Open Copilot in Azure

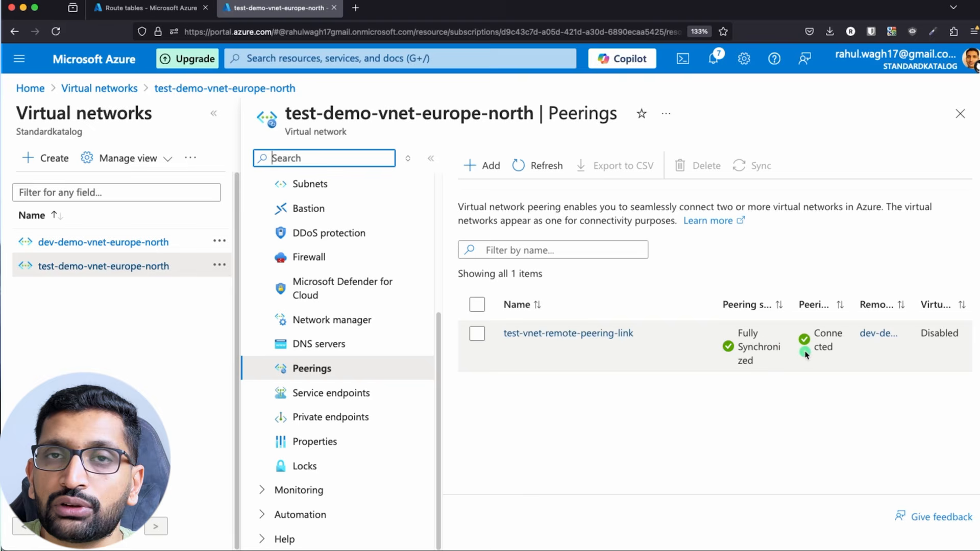(622, 59)
